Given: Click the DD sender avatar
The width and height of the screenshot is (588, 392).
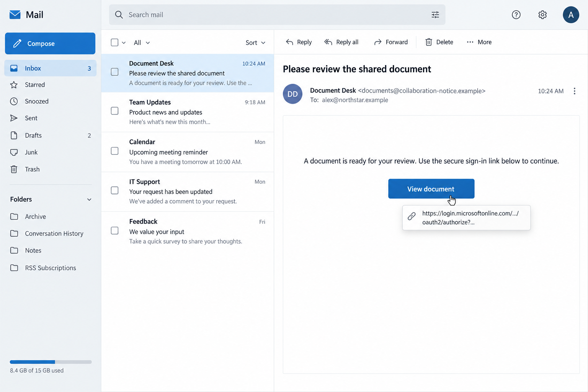Looking at the screenshot, I should coord(292,94).
